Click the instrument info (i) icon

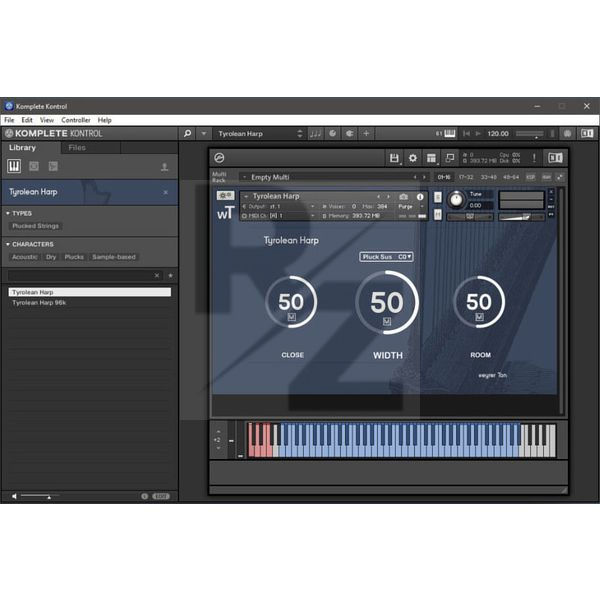tap(420, 197)
